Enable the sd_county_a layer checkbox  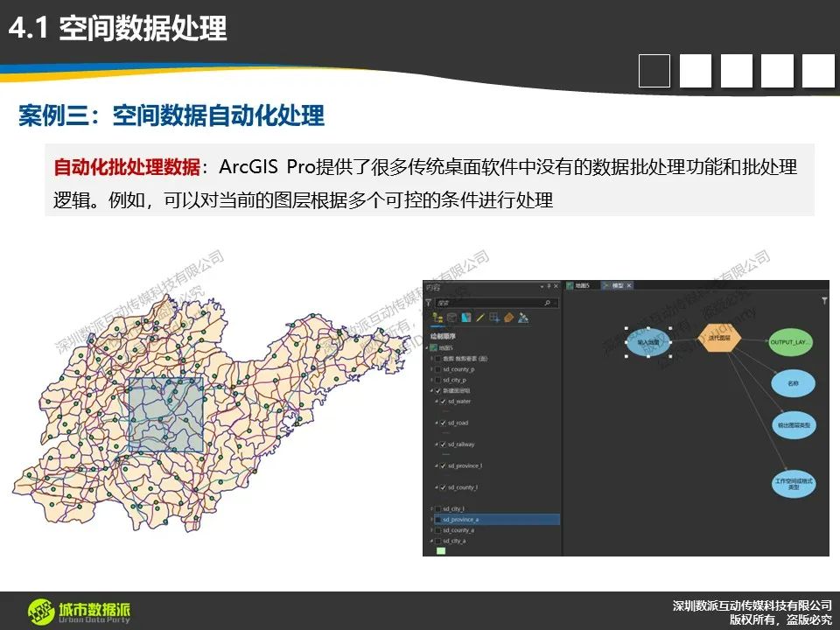pos(437,530)
